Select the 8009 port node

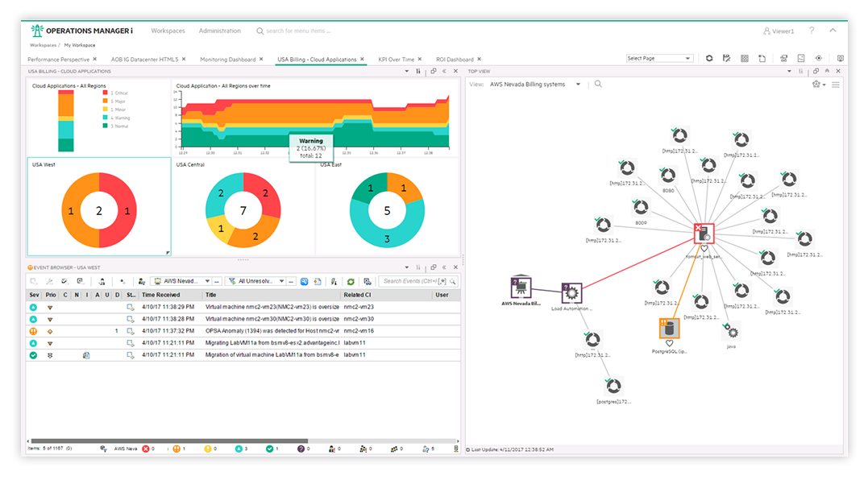click(x=641, y=207)
